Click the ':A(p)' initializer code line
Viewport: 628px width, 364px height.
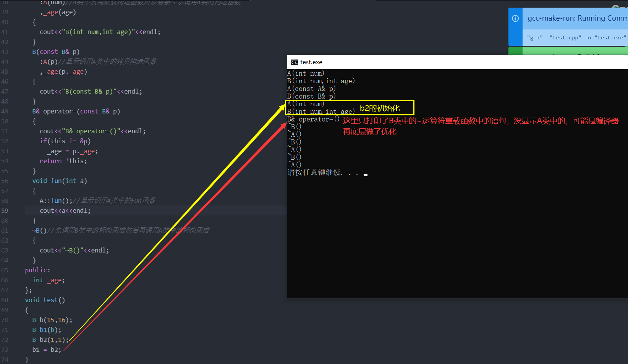click(49, 61)
